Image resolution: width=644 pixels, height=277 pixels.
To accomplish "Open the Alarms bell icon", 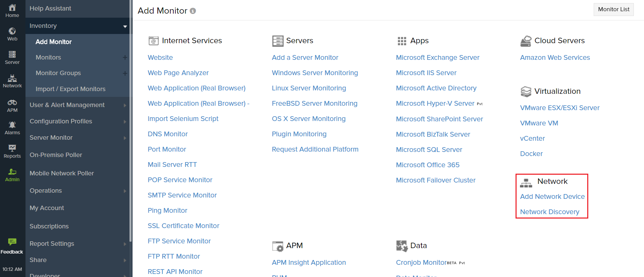I will click(x=12, y=125).
